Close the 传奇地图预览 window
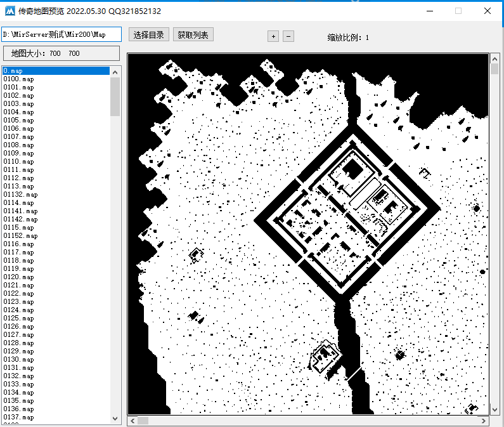The width and height of the screenshot is (504, 427). pyautogui.click(x=488, y=11)
